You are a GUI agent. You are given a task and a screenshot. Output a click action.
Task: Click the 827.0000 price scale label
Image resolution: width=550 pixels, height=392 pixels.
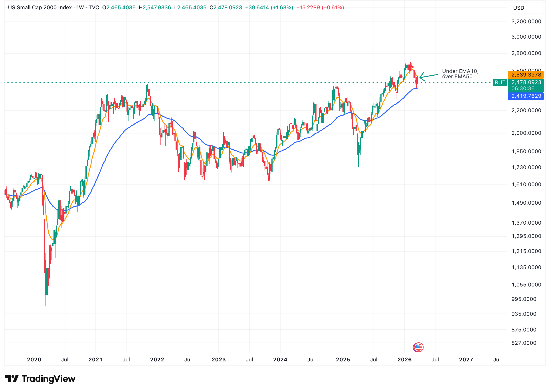point(524,343)
